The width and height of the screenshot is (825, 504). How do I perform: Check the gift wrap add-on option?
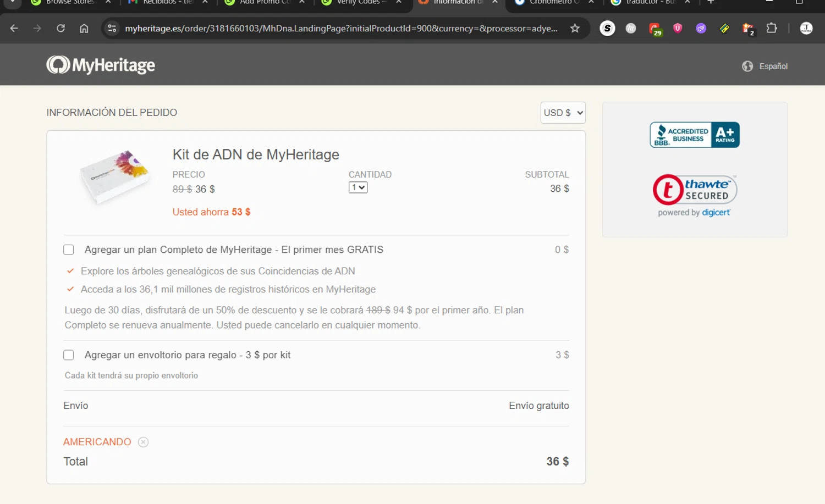point(69,355)
